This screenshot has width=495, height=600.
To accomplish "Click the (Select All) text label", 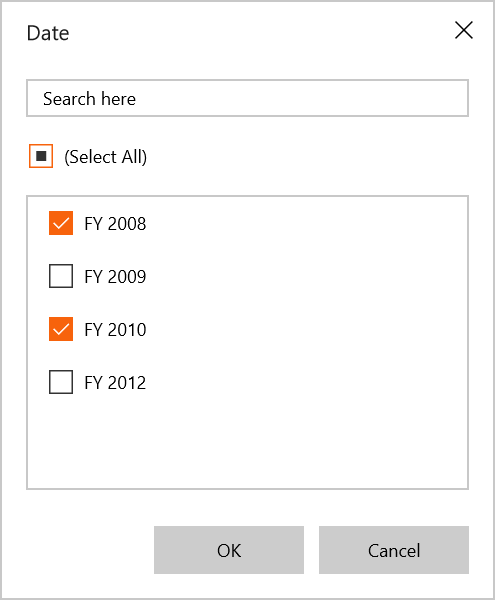I will [x=106, y=157].
